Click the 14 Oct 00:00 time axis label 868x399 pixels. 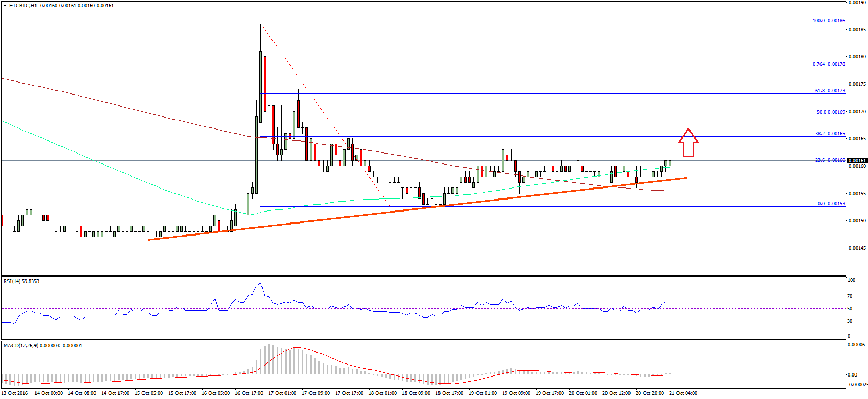(49, 393)
